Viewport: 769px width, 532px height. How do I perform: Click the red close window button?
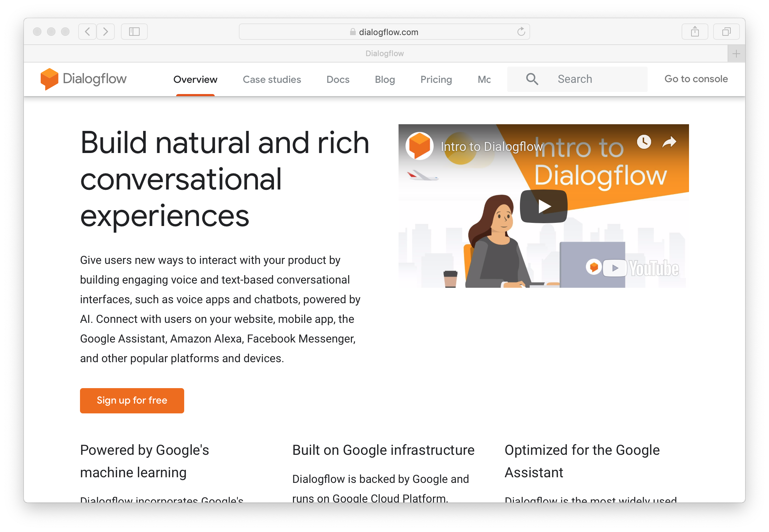tap(37, 32)
